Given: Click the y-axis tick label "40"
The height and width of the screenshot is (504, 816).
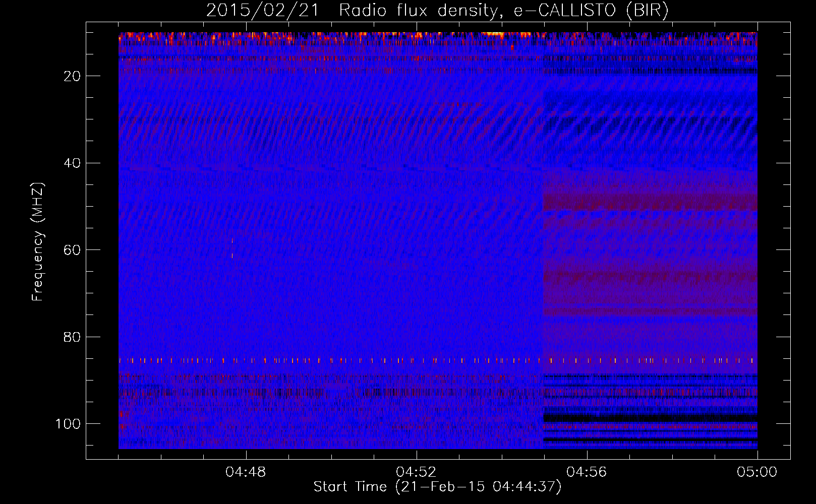Looking at the screenshot, I should point(73,163).
